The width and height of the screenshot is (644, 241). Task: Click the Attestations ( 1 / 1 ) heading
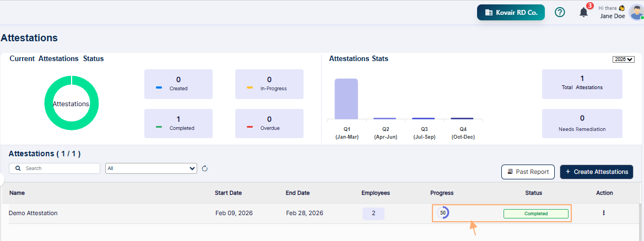tap(45, 154)
